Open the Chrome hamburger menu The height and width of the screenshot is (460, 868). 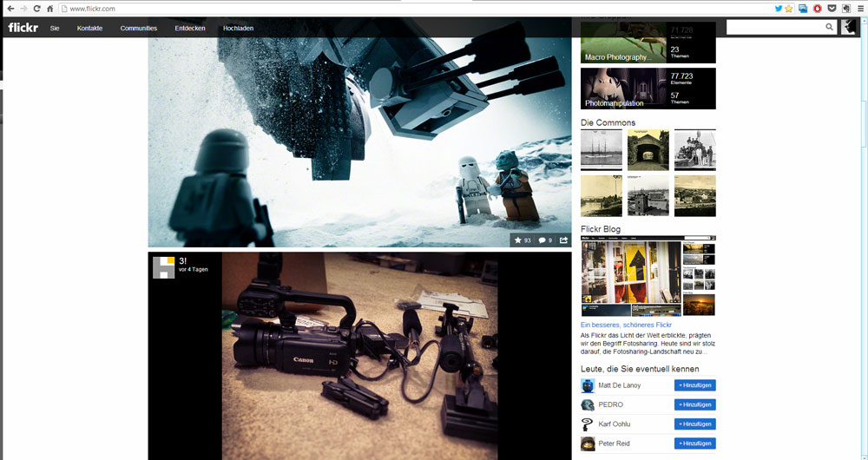tap(858, 8)
